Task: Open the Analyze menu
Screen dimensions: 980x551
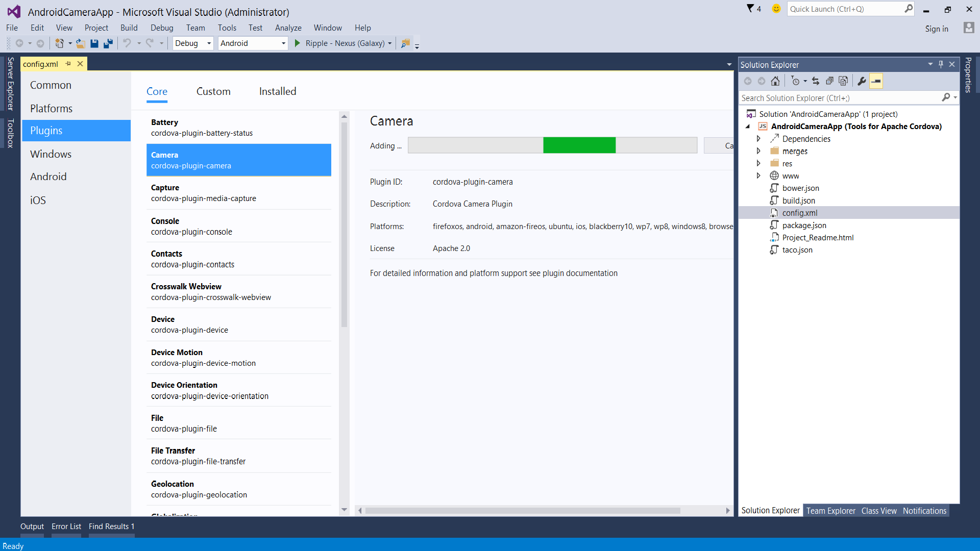Action: [x=288, y=28]
